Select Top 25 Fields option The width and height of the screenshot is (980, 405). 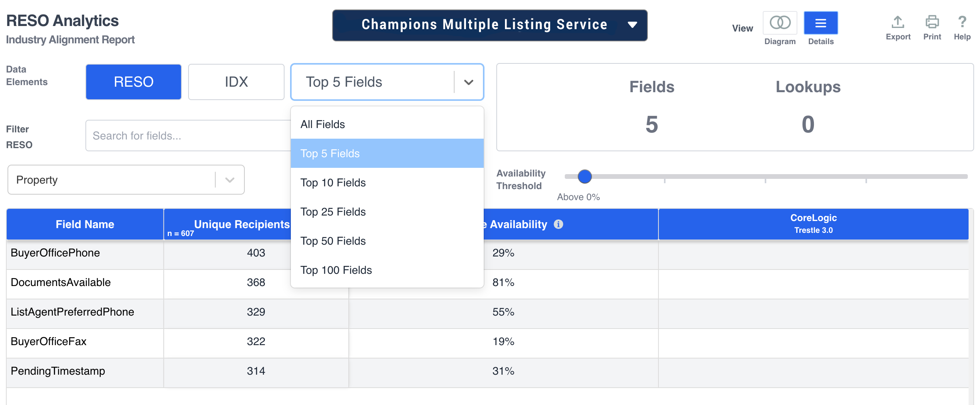pos(333,212)
